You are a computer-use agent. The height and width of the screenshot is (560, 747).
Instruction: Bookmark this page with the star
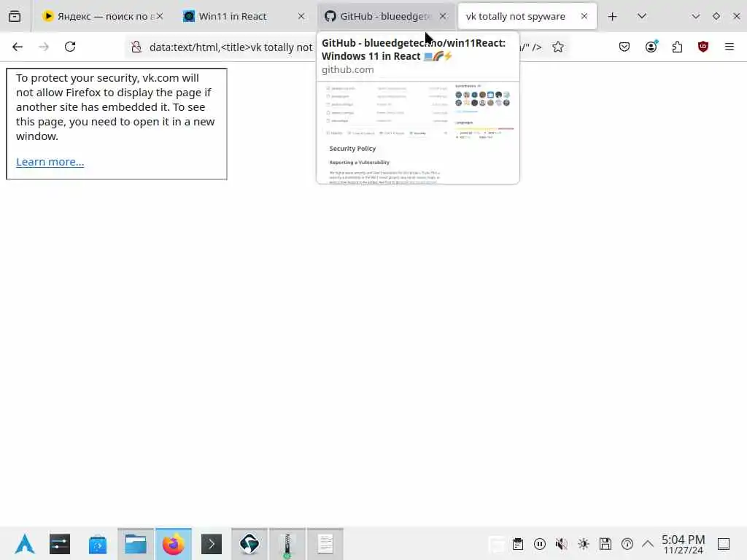coord(558,47)
